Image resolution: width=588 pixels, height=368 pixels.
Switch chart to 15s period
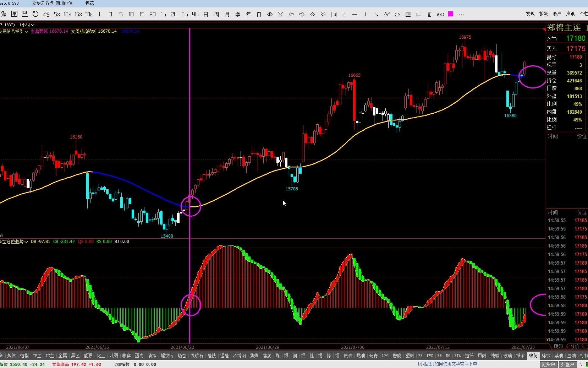78,14
